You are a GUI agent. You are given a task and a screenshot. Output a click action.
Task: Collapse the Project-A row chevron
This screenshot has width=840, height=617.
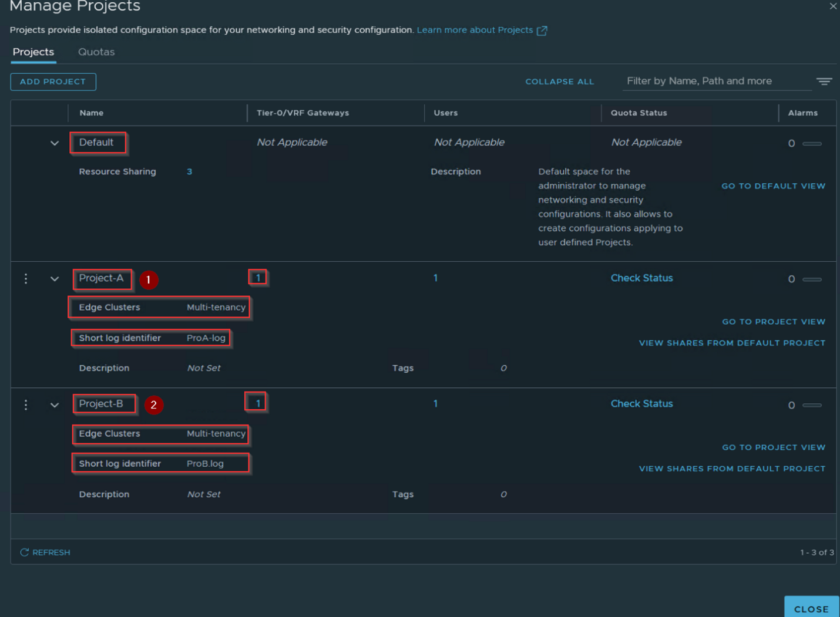55,279
